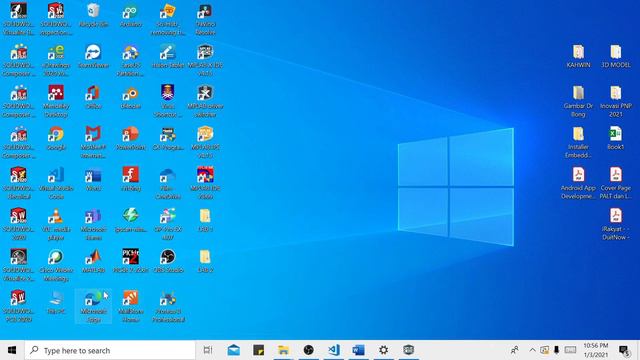The height and width of the screenshot is (360, 640).
Task: Open File Explorer from the taskbar
Action: 283,350
